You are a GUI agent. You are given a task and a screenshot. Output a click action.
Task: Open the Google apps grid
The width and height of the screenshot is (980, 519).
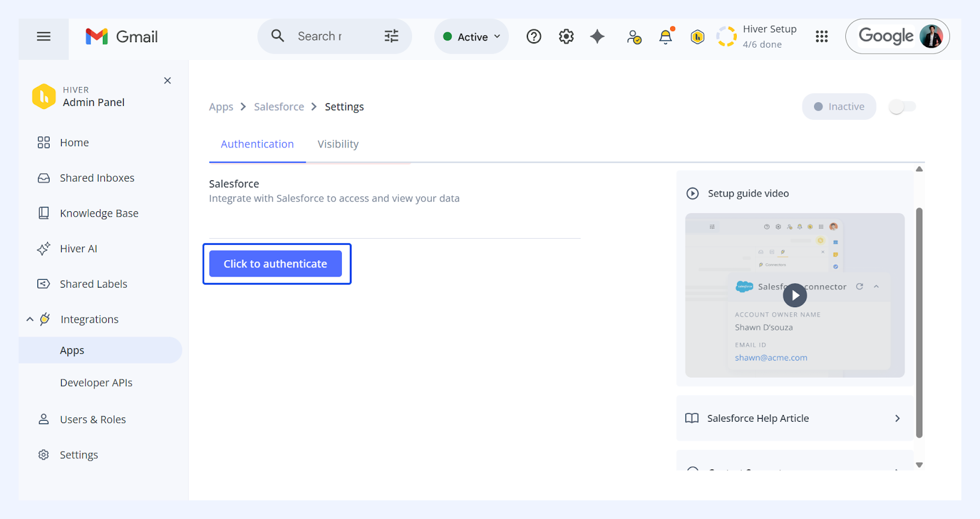tap(822, 37)
